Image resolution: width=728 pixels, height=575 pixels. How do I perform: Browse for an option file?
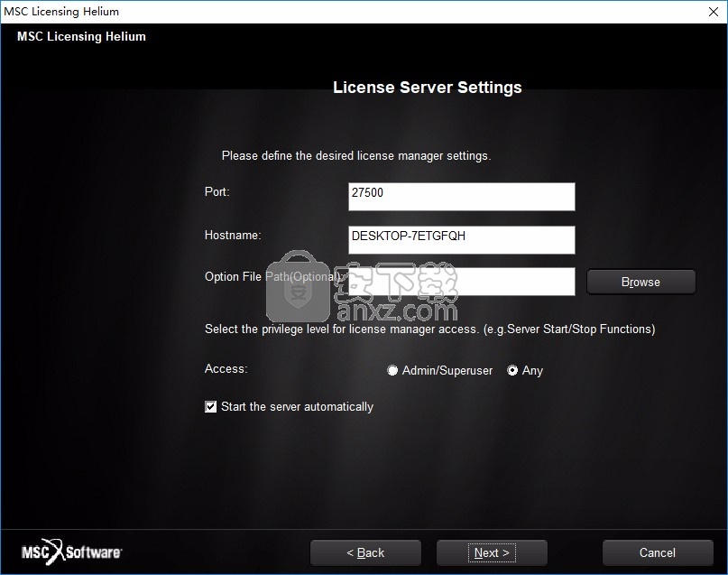[x=640, y=282]
